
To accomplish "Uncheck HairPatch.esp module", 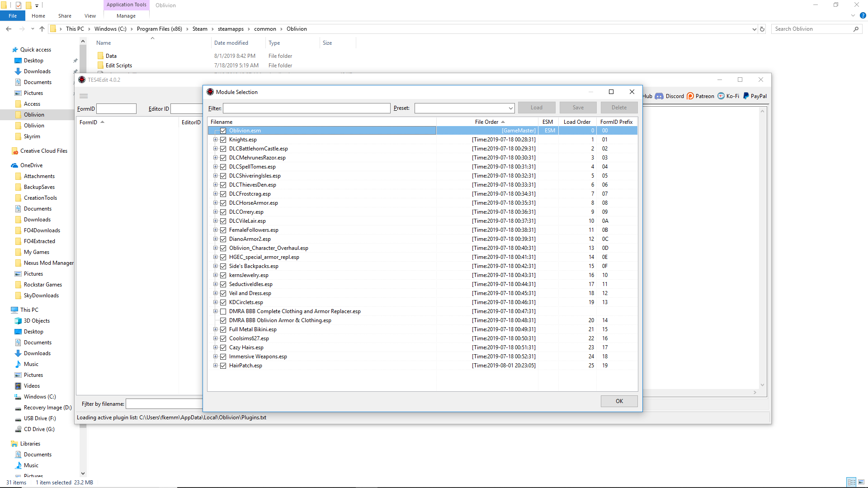I will 223,366.
